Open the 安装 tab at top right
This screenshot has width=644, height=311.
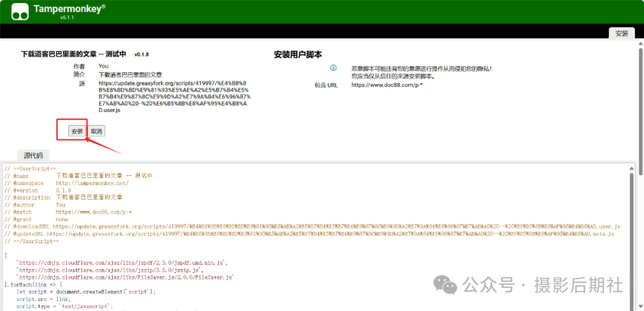coord(622,33)
